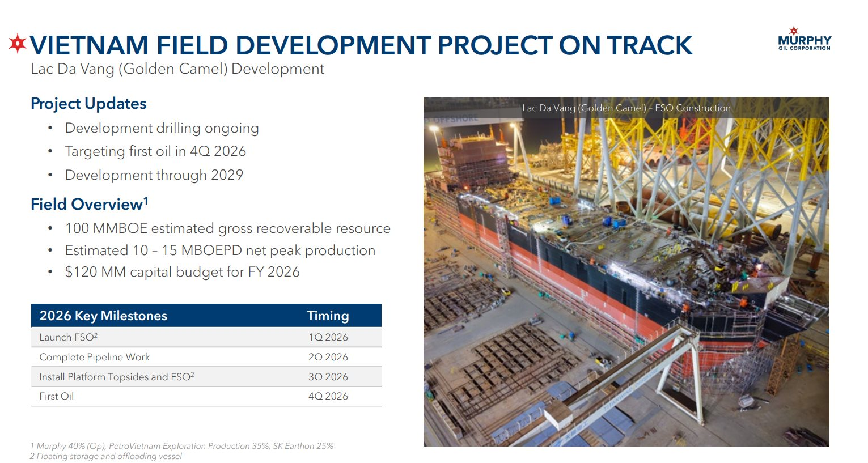The image size is (868, 463).
Task: Select the $120 MM capital budget bullet
Action: pos(182,272)
